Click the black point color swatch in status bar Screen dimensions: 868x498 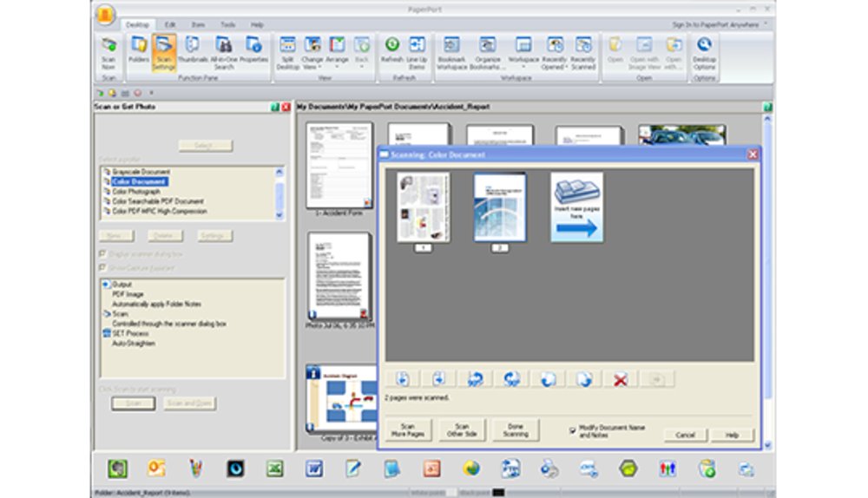[x=498, y=493]
